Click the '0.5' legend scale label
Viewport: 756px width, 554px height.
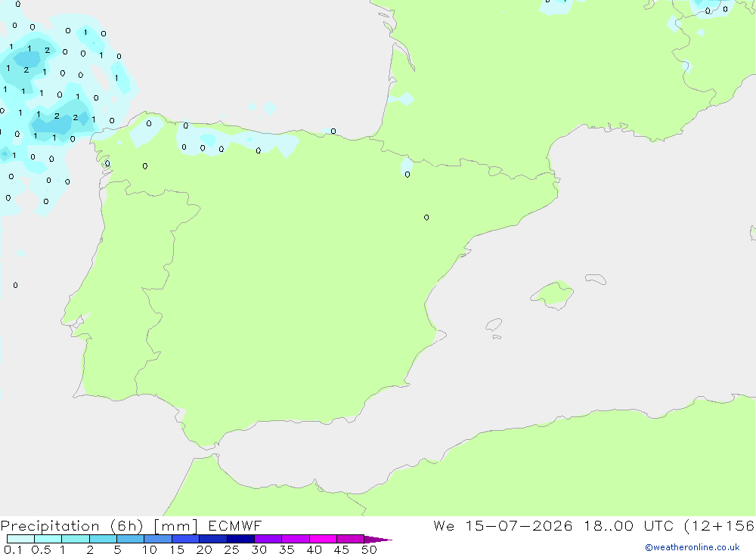point(41,549)
